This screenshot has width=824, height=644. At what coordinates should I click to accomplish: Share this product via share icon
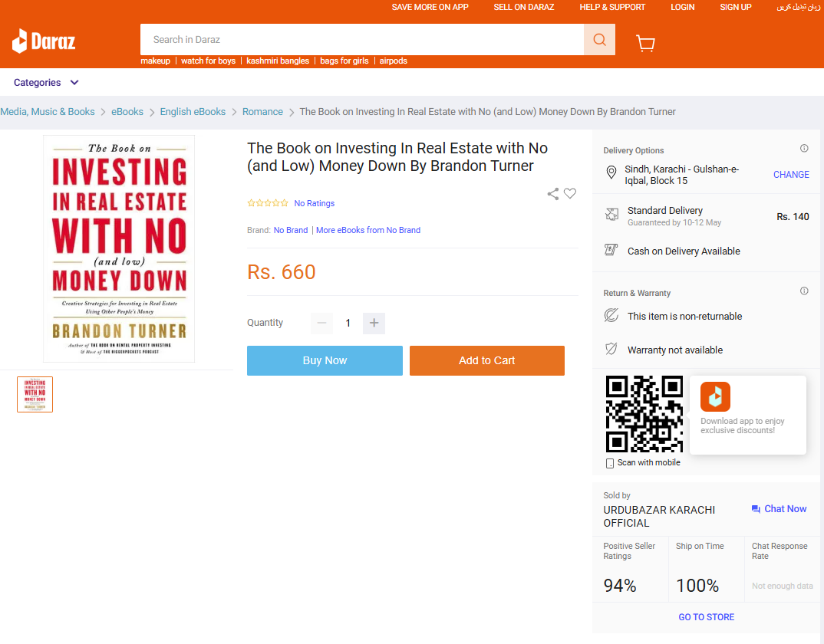[x=553, y=194]
